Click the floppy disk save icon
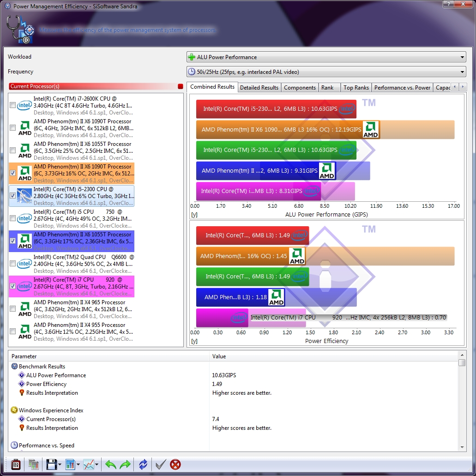476x476 pixels. point(51,464)
